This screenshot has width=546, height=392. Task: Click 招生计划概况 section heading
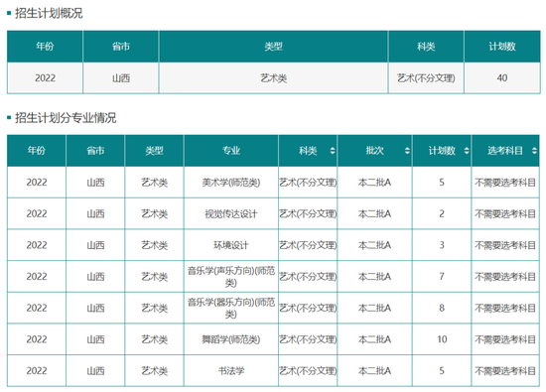pos(49,13)
